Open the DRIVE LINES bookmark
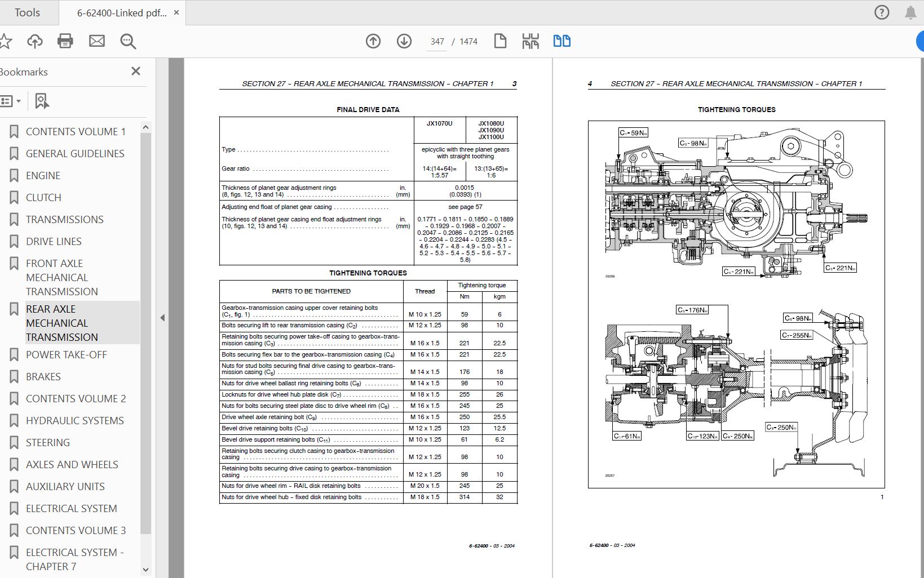The image size is (924, 578). click(54, 241)
